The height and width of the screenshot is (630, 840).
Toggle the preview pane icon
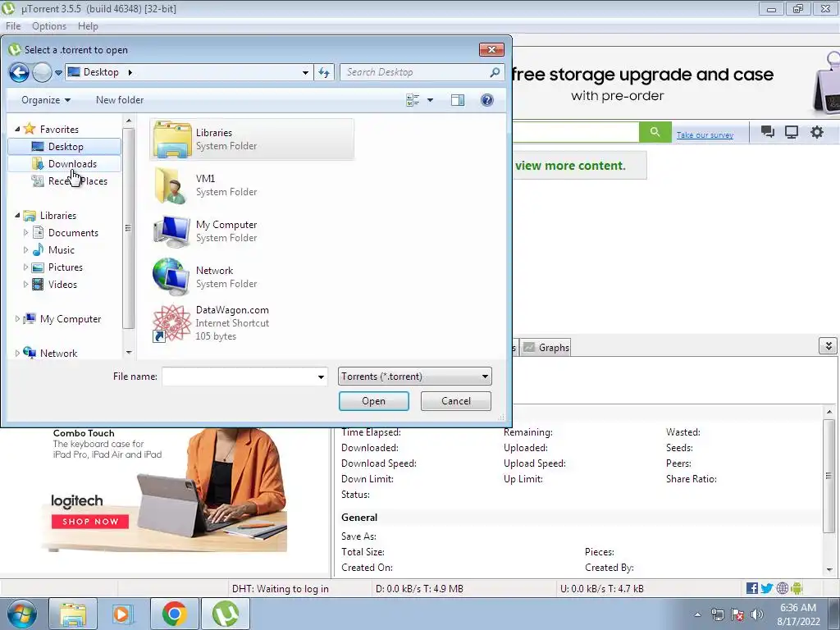pyautogui.click(x=458, y=100)
